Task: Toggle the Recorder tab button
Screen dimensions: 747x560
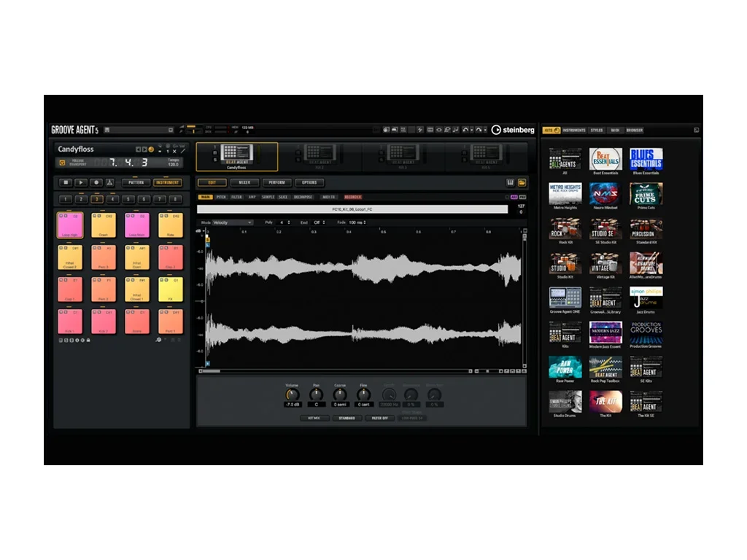Action: 353,197
